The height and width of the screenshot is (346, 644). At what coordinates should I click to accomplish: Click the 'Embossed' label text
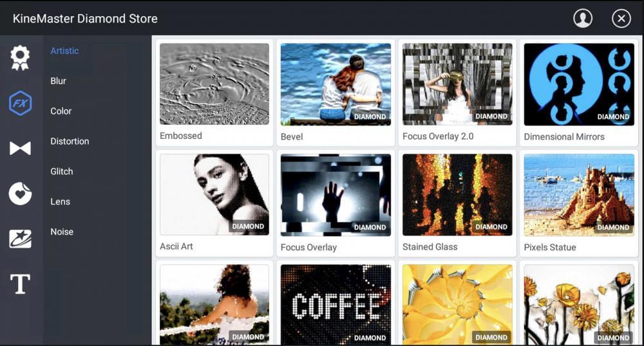[181, 136]
